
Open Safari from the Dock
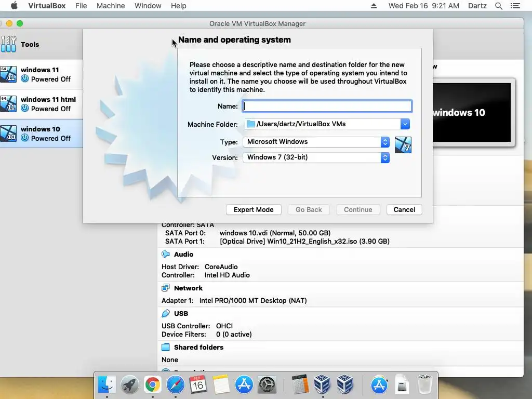(176, 385)
